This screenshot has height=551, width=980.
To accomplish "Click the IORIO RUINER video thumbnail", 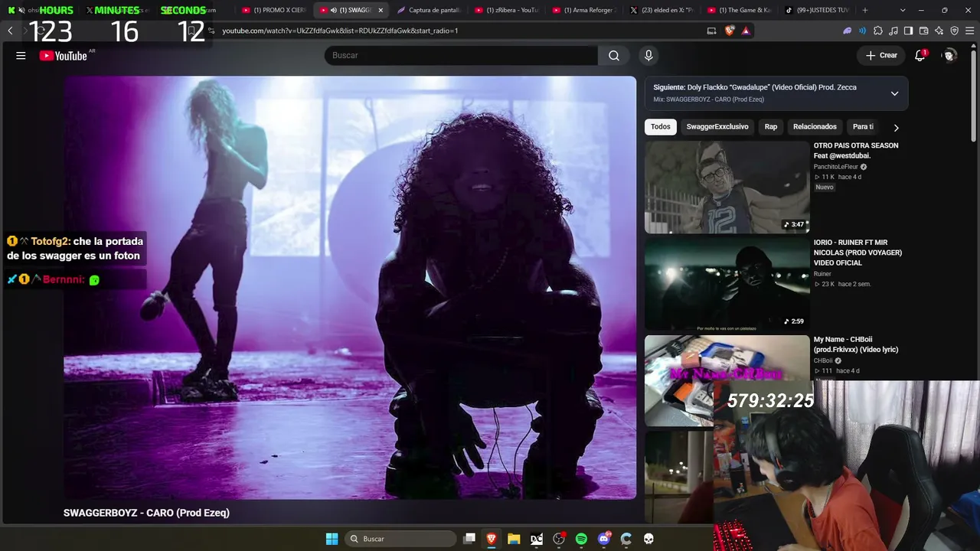I will tap(727, 284).
